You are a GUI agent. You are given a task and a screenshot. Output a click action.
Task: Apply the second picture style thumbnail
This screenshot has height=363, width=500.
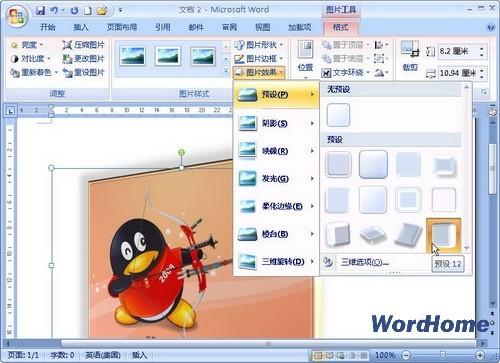[168, 56]
